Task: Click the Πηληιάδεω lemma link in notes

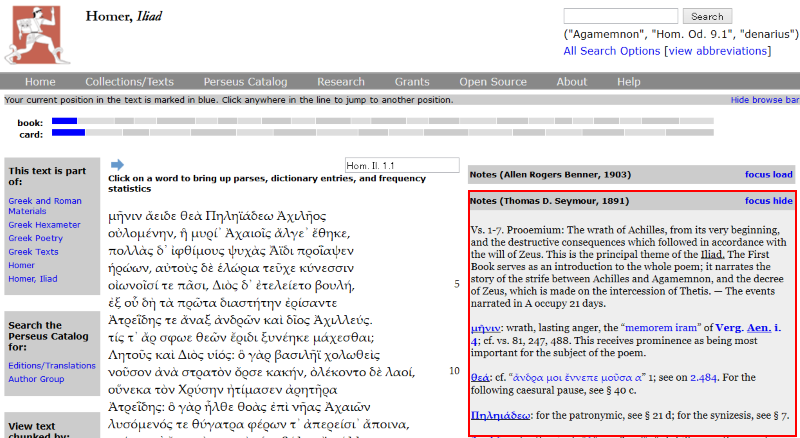Action: pyautogui.click(x=501, y=416)
